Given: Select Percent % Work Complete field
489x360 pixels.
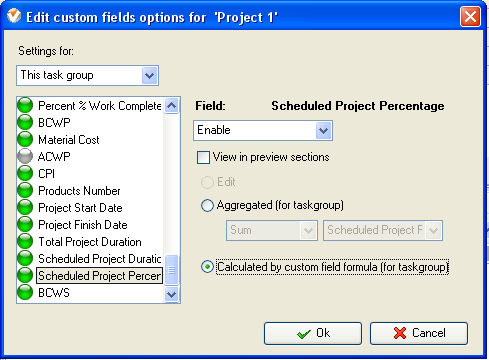Looking at the screenshot, I should (100, 106).
